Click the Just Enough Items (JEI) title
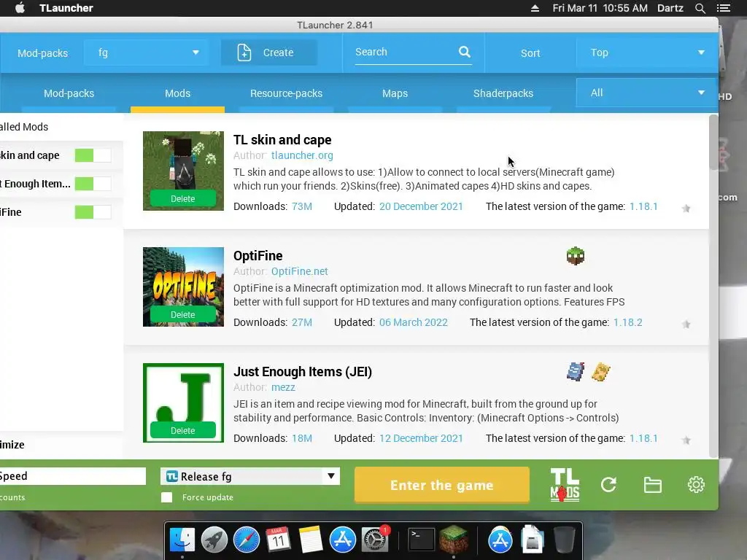Viewport: 747px width, 560px height. point(303,371)
